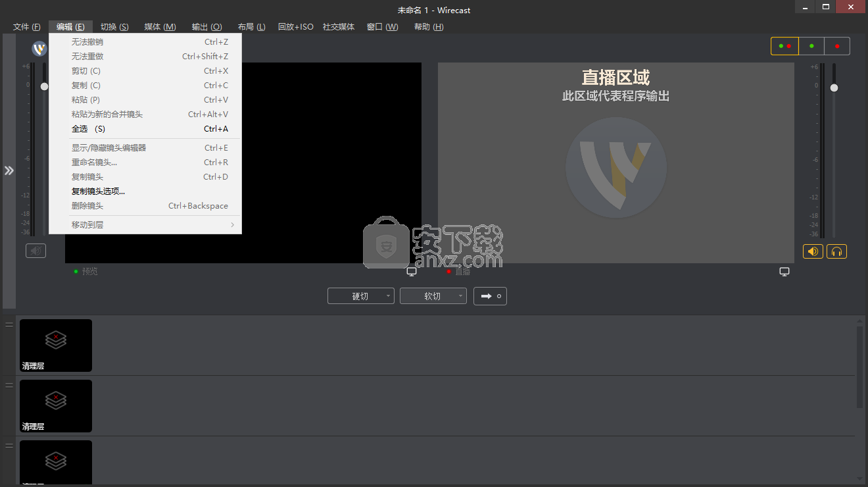Click the third layer's drag handle icon
The image size is (868, 487).
9,446
